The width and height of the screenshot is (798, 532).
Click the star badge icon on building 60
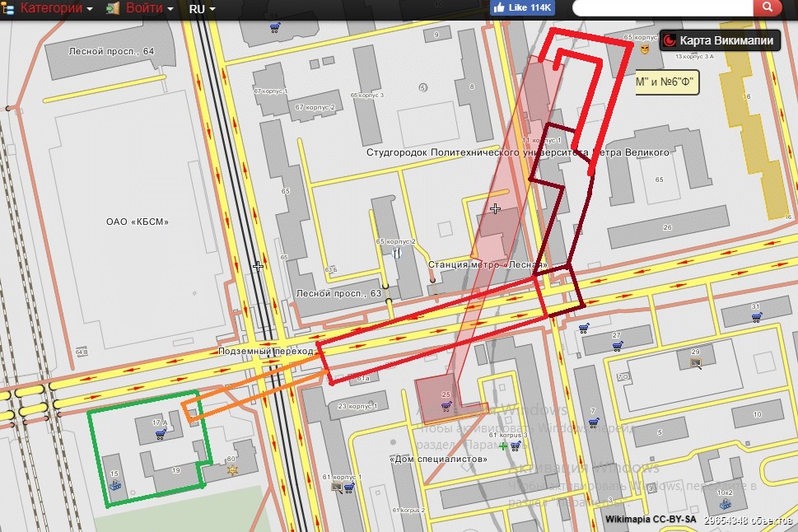click(x=231, y=471)
